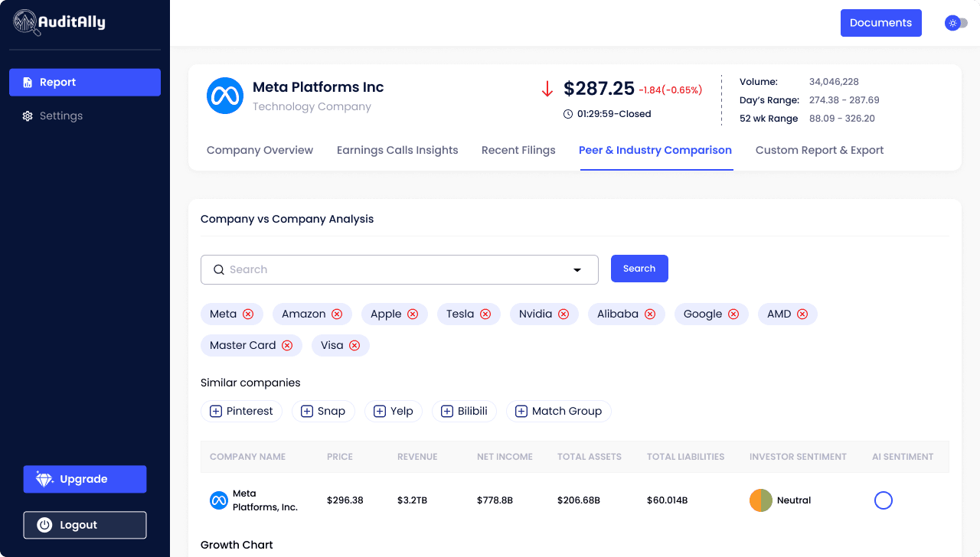Click the 52 wk Range value 88.09 - 326.20
The height and width of the screenshot is (557, 980).
point(842,119)
